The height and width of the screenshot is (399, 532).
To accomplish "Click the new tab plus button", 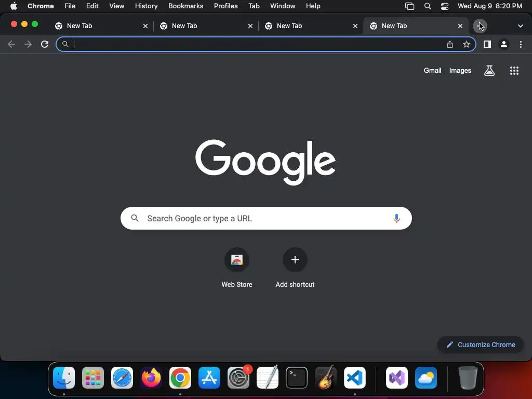I will (480, 26).
